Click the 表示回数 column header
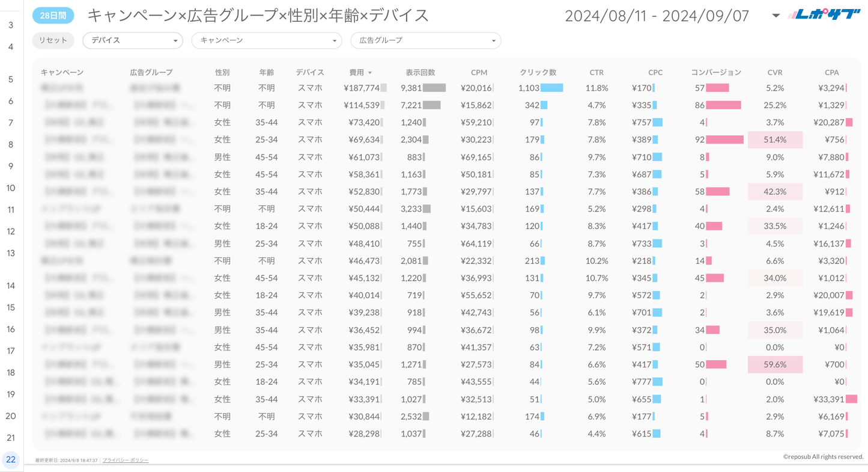Image resolution: width=868 pixels, height=472 pixels. 420,72
